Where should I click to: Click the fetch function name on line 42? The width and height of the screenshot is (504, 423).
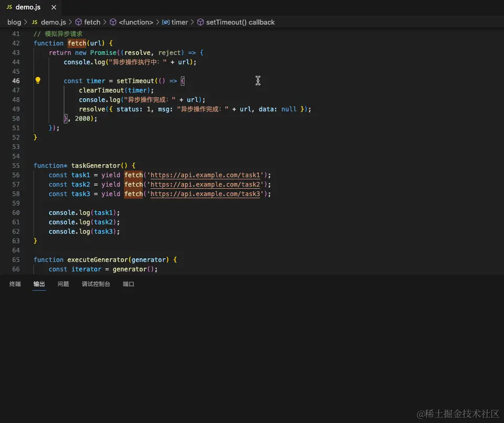click(77, 43)
